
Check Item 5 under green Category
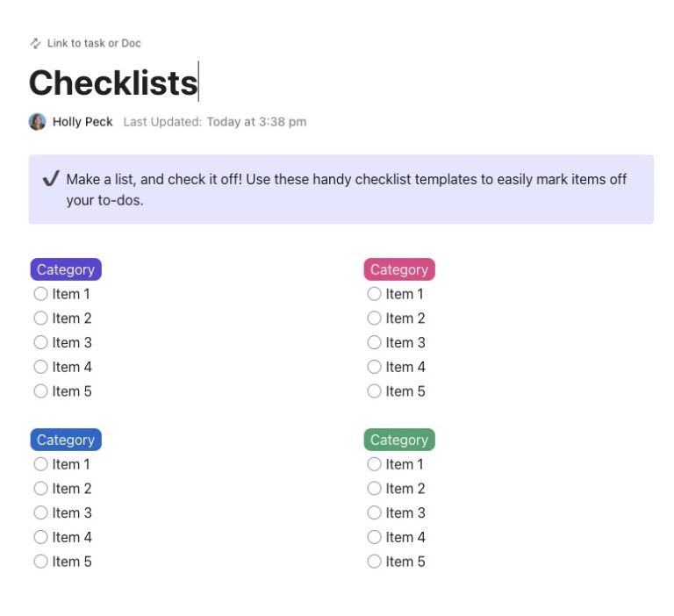pyautogui.click(x=375, y=562)
